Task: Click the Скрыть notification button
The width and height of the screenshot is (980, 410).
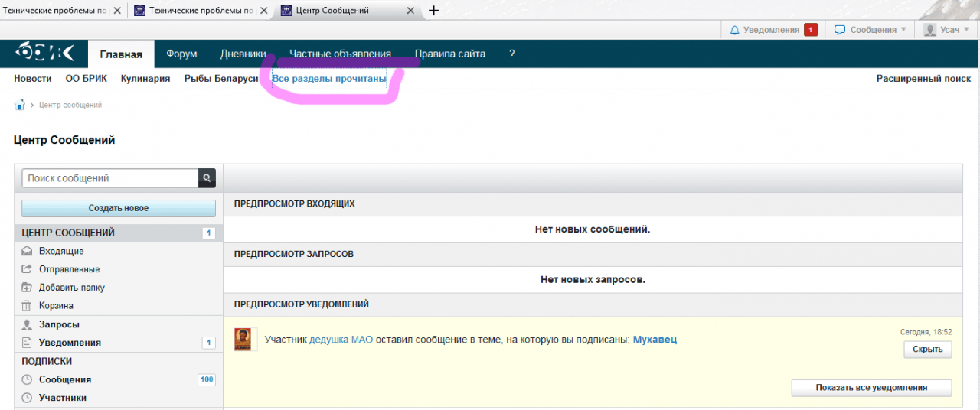Action: click(x=928, y=350)
